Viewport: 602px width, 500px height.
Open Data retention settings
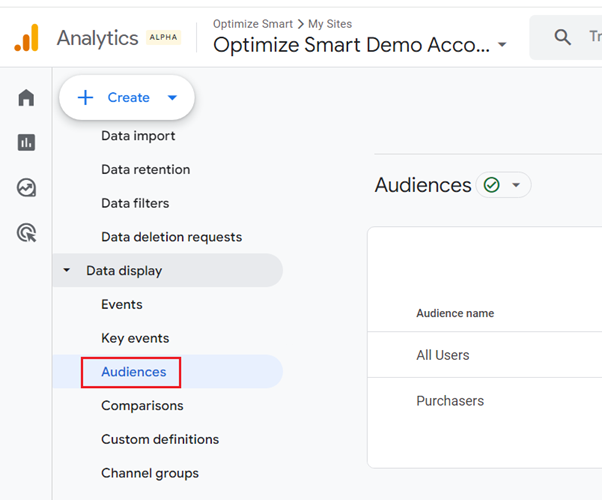(146, 169)
